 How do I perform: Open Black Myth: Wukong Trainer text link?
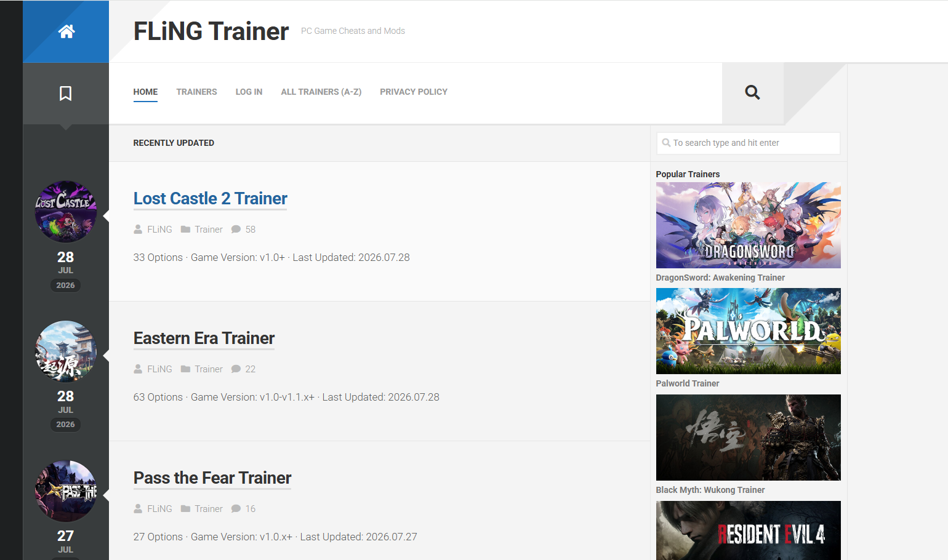point(710,490)
